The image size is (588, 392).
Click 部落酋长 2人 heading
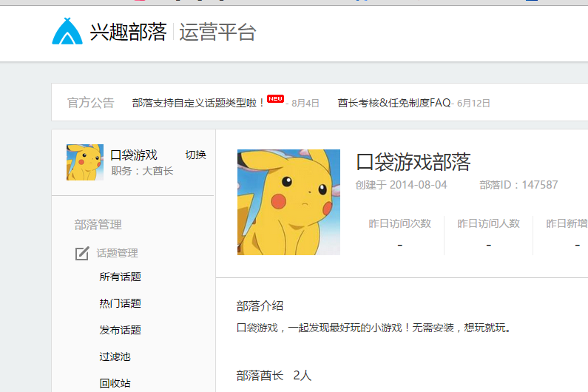274,376
